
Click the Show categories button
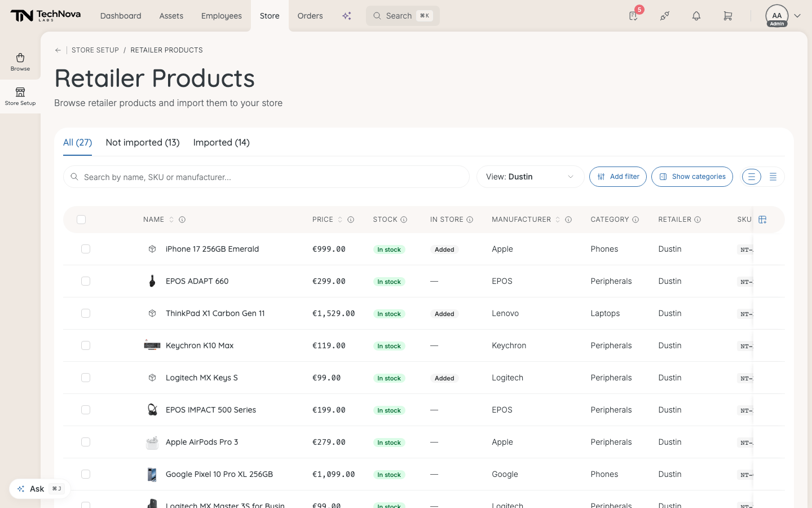(x=692, y=177)
